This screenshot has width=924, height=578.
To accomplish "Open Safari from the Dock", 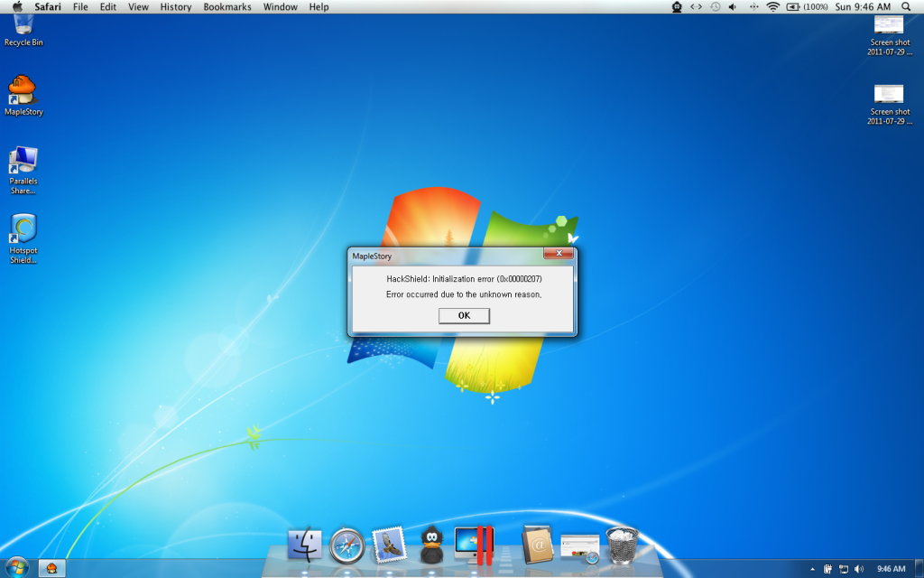I will coord(347,546).
